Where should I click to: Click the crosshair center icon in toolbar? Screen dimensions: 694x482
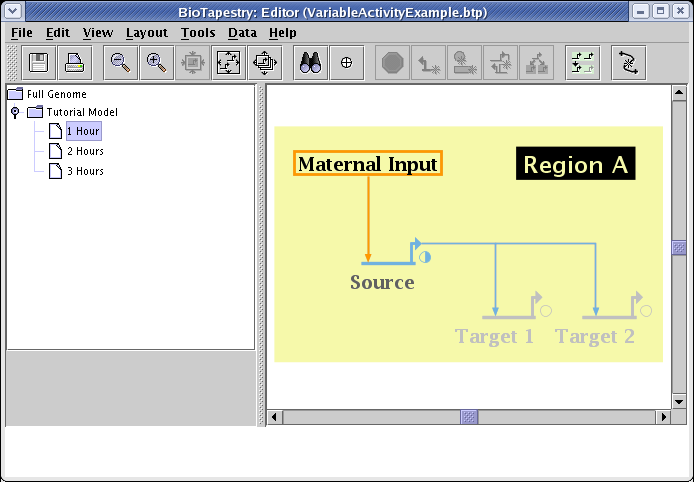[x=347, y=63]
